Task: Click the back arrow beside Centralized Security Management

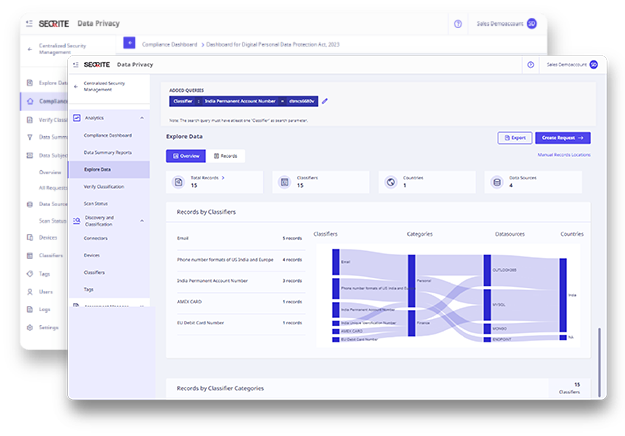Action: click(x=74, y=91)
